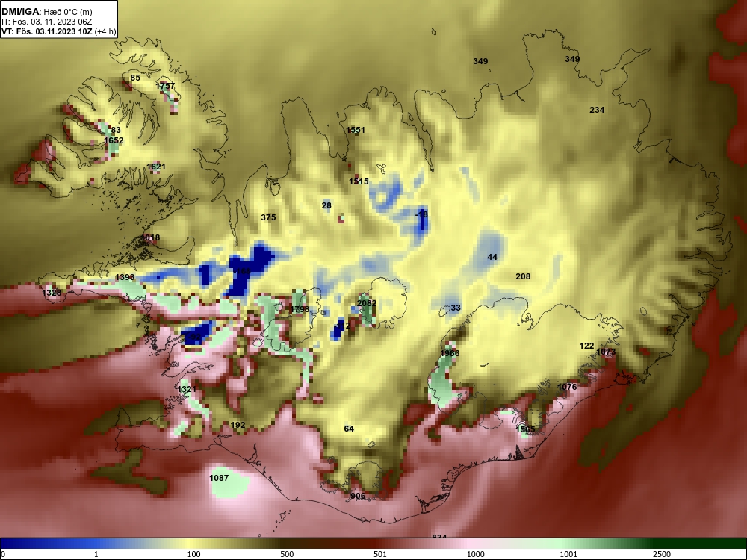The width and height of the screenshot is (747, 560).
Task: Click the map value 1018
Action: [151, 237]
